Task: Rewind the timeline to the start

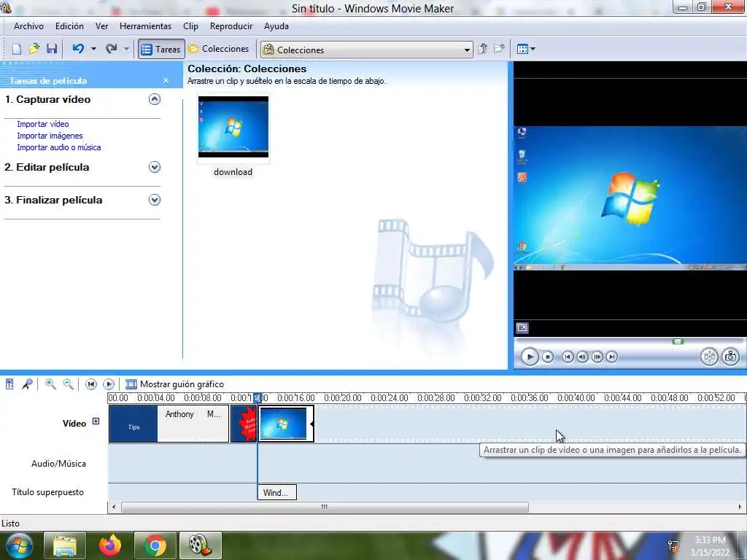Action: [91, 384]
